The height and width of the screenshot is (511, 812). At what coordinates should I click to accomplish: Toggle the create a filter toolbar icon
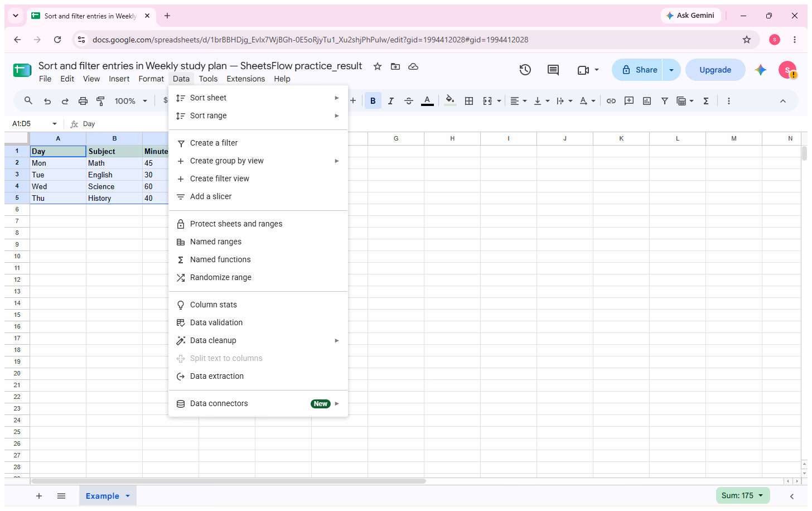(x=665, y=101)
